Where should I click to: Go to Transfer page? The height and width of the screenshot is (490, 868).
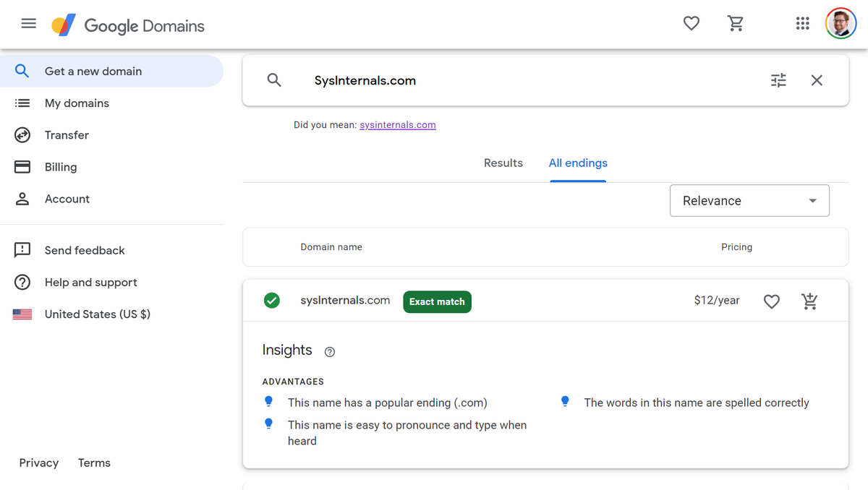point(111,135)
